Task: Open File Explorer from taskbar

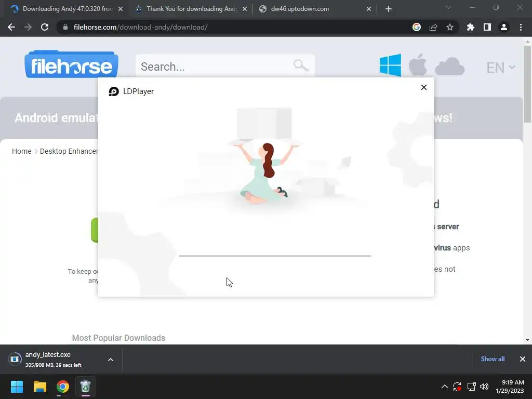Action: pos(39,387)
